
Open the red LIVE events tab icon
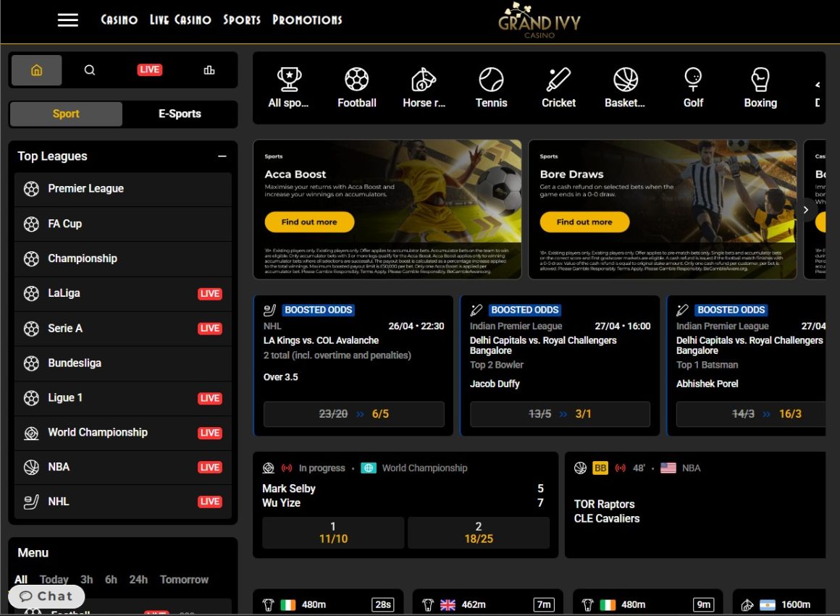[x=149, y=69]
